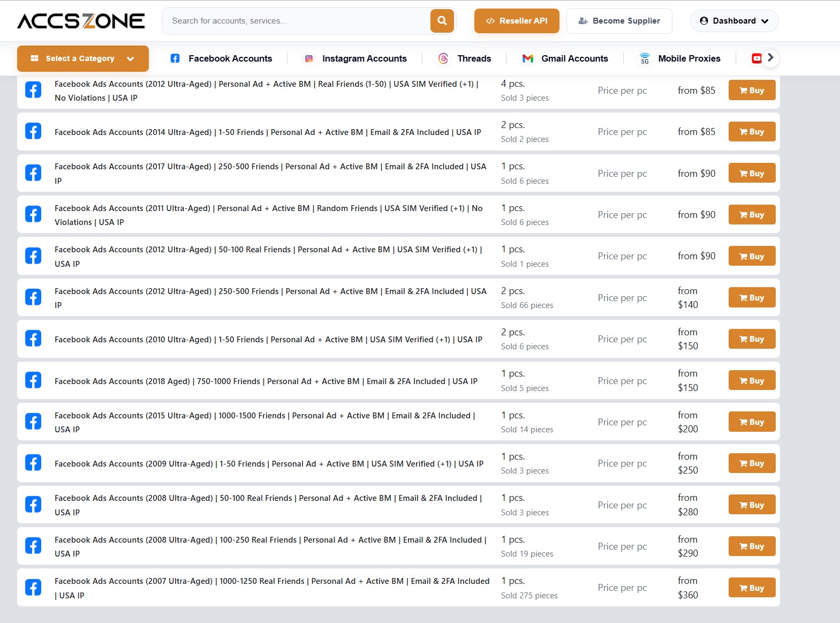Click the Facebook icon of the $290 listing

(33, 546)
